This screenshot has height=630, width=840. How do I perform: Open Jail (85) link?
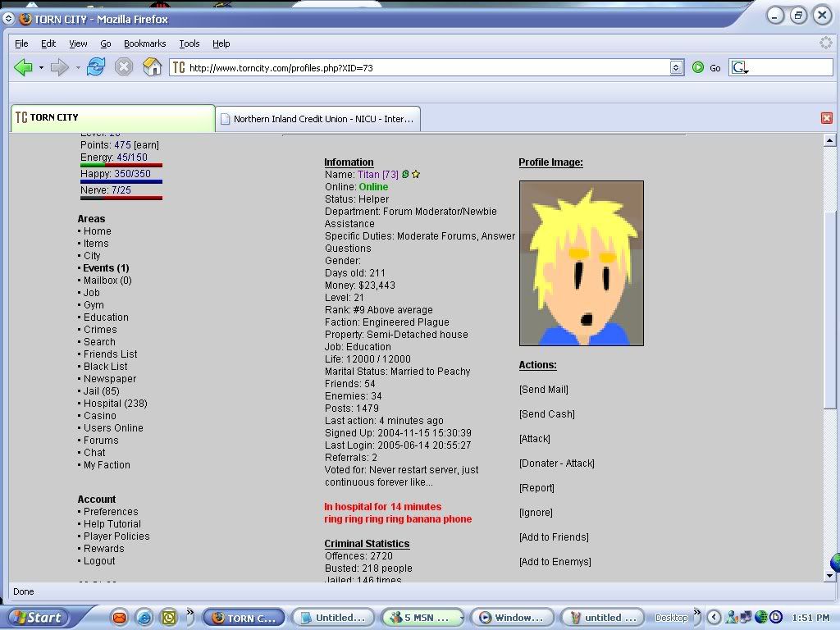point(101,391)
